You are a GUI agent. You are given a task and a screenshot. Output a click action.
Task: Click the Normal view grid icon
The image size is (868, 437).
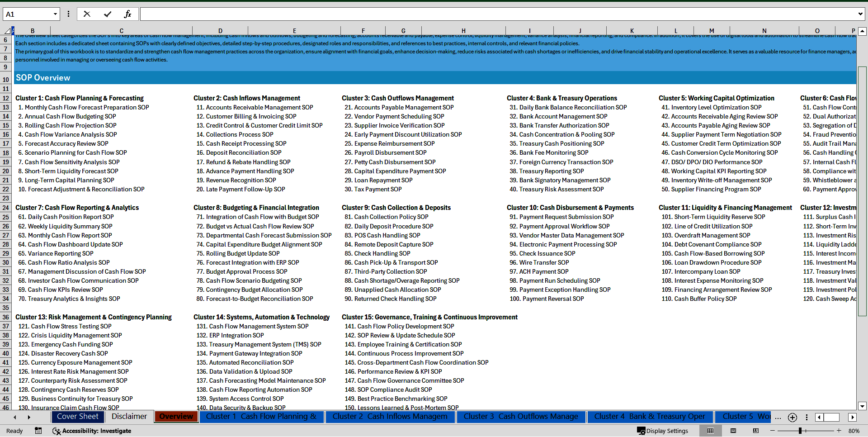711,431
